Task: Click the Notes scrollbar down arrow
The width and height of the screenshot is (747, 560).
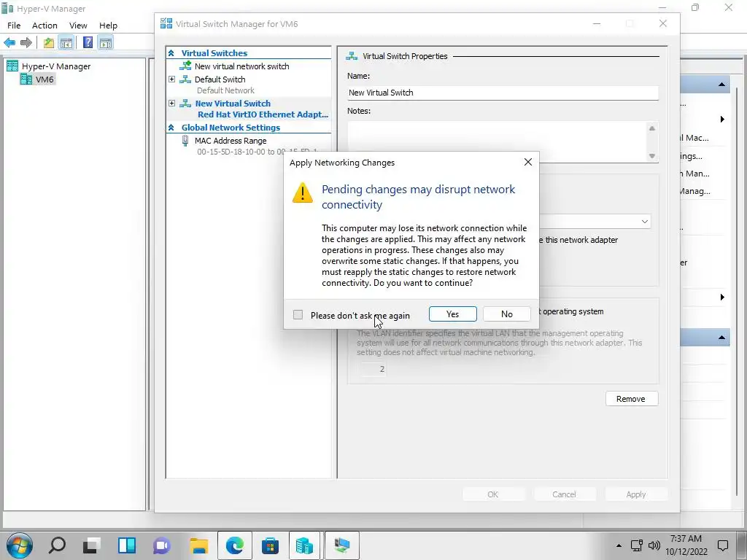Action: pyautogui.click(x=651, y=156)
